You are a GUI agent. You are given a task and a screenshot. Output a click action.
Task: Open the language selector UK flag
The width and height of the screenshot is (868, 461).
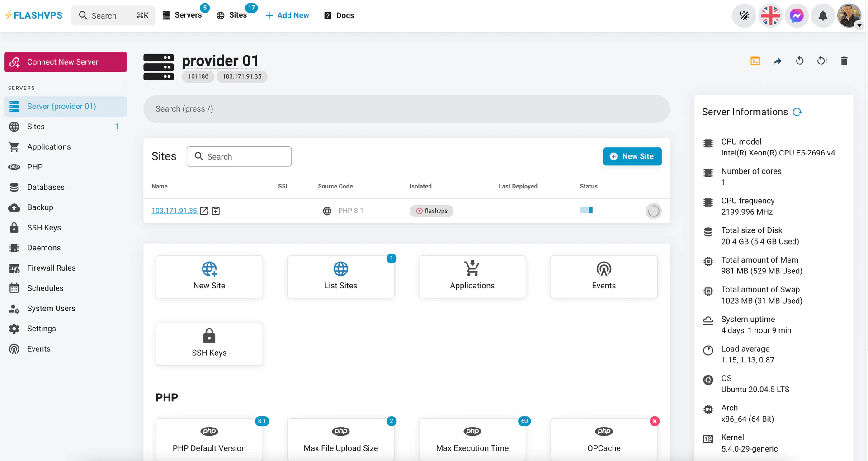pos(770,16)
